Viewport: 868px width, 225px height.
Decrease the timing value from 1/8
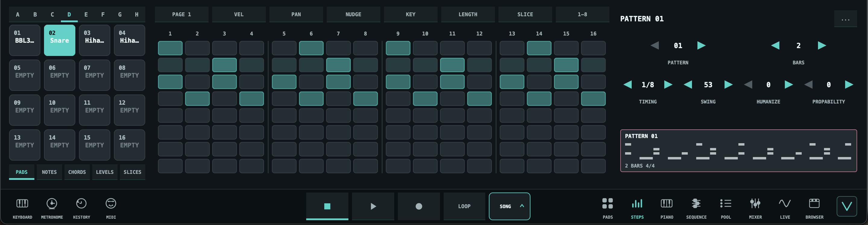[x=627, y=85]
